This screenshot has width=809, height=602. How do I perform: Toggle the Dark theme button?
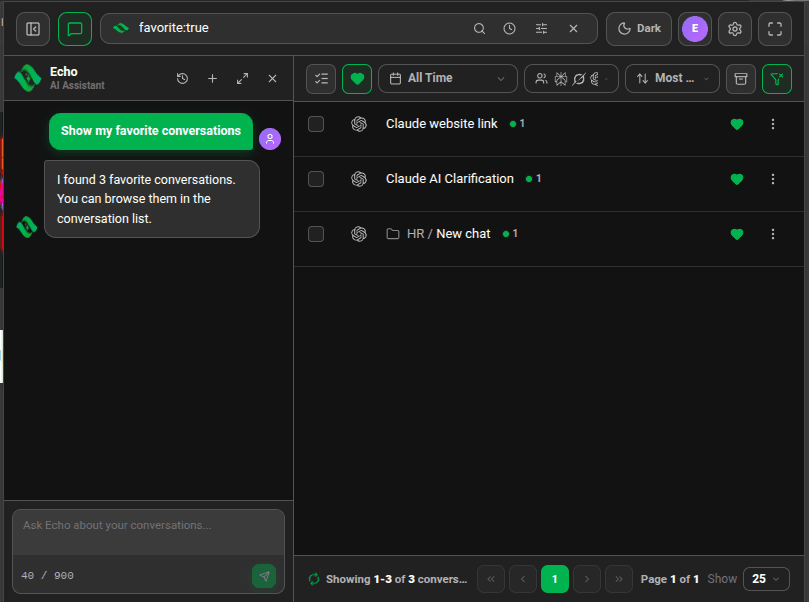639,28
